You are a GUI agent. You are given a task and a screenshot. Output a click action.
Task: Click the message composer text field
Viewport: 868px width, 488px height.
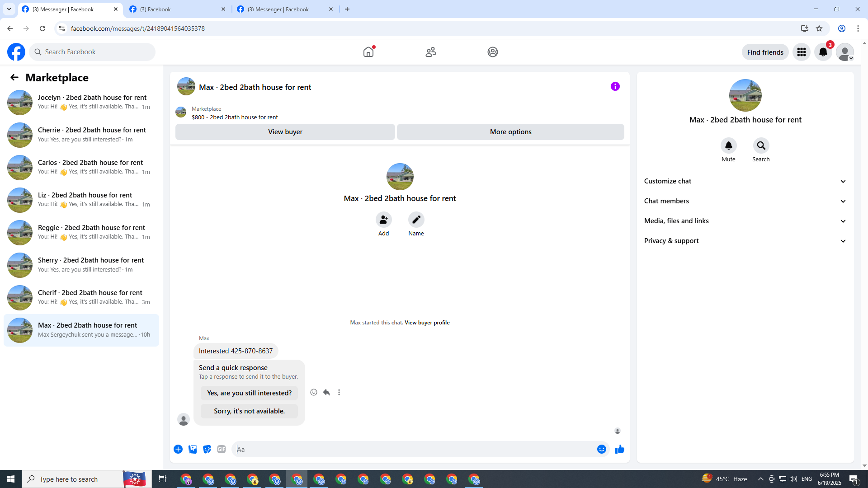(414, 449)
